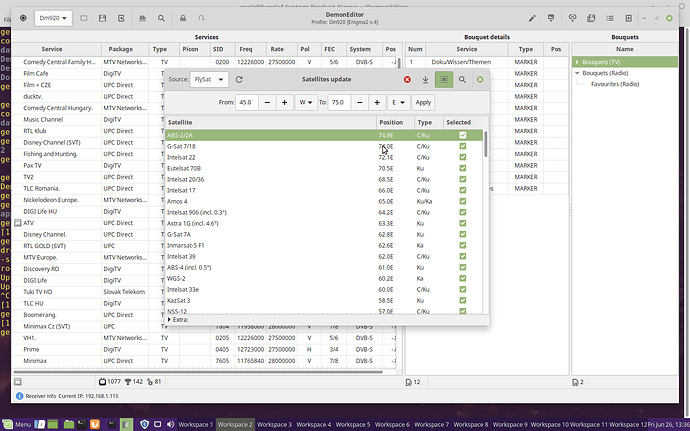
Task: Click the red cancel icon in Satellites update
Action: (x=407, y=80)
